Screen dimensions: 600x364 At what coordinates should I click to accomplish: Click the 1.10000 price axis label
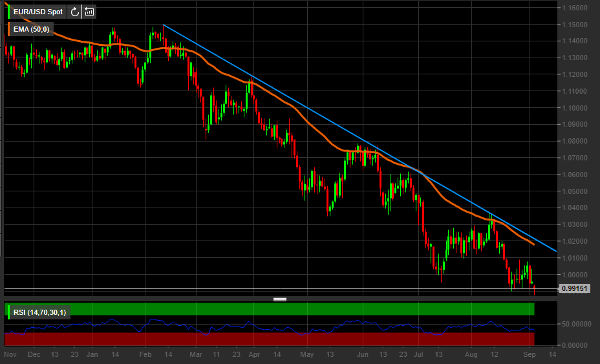(x=575, y=108)
